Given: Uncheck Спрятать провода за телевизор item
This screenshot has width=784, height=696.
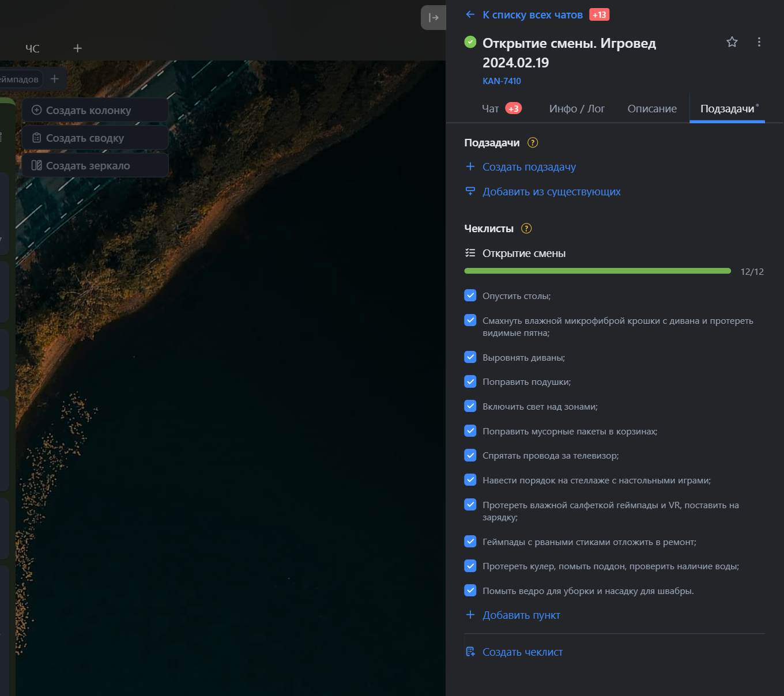Looking at the screenshot, I should 470,455.
